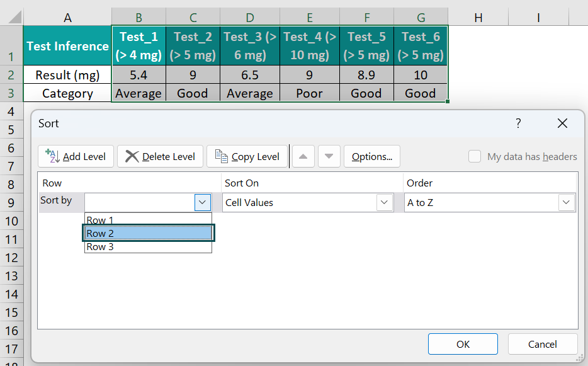This screenshot has width=588, height=366.
Task: Select row 2 header
Action: pos(11,75)
